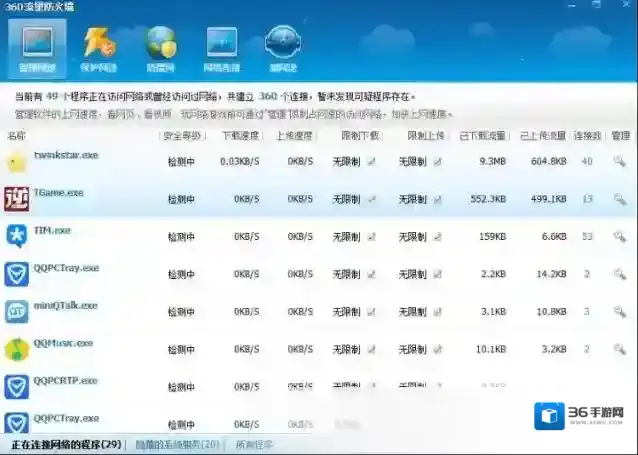The image size is (638, 455).
Task: Select the miniQTalk.exe process name
Action: [66, 305]
